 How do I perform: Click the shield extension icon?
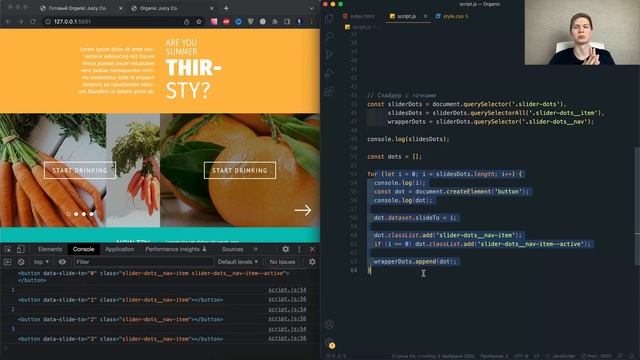(251, 22)
